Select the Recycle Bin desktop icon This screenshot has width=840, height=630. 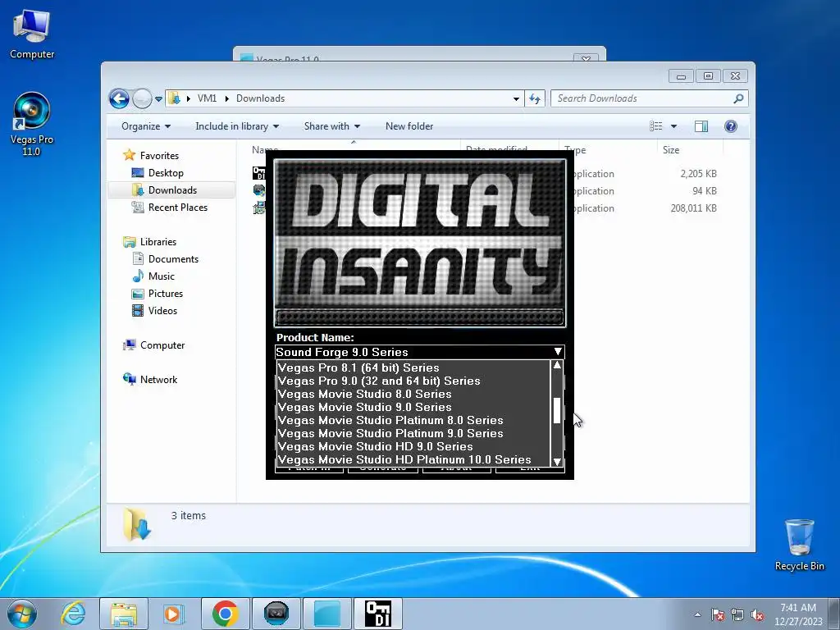click(x=799, y=545)
